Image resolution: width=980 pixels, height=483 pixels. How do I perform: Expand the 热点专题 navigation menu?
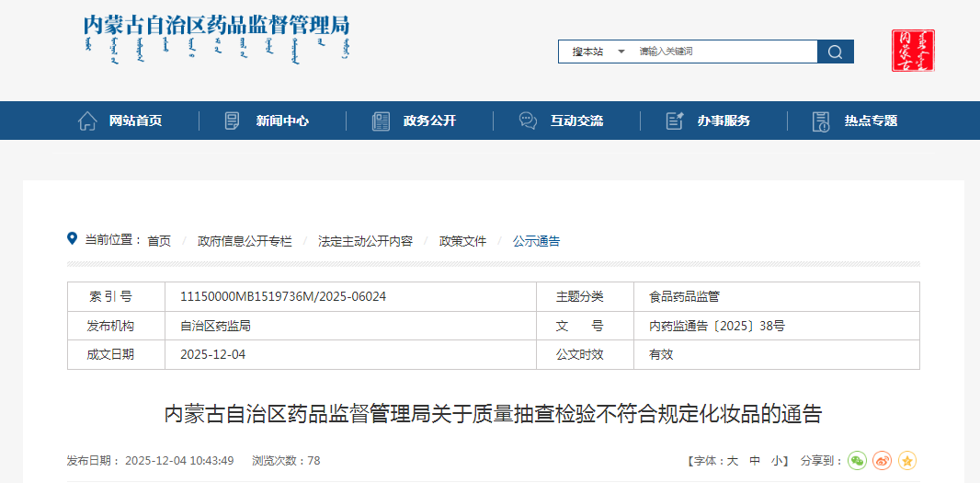[x=871, y=121]
